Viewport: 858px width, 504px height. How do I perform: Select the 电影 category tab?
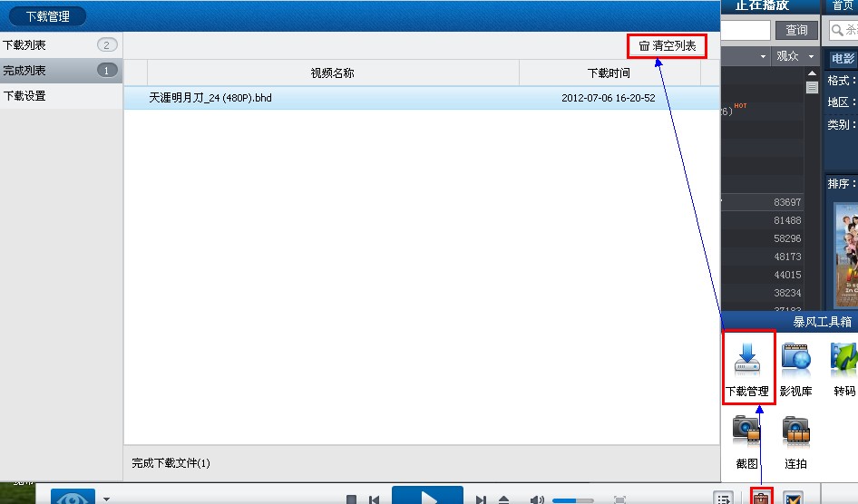(x=843, y=59)
